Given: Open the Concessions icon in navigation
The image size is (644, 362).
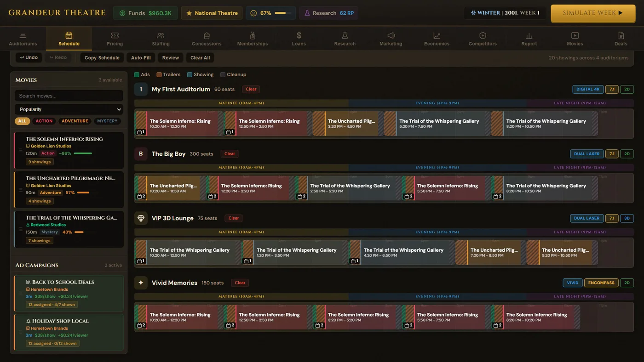Looking at the screenshot, I should coord(207,35).
